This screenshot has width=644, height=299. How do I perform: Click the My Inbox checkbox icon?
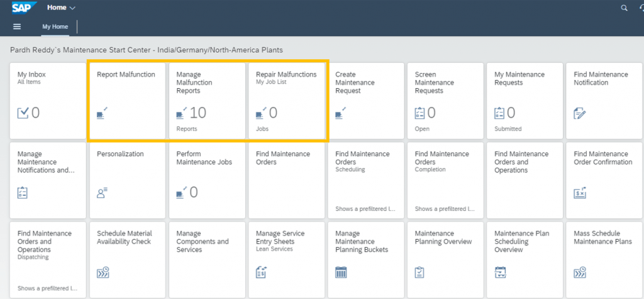pyautogui.click(x=23, y=113)
